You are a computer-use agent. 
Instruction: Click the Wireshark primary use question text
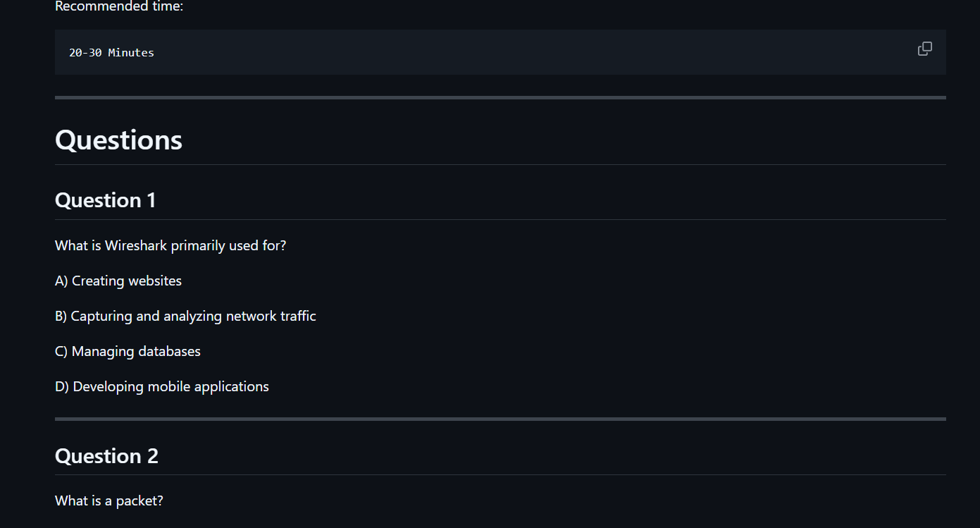(170, 246)
